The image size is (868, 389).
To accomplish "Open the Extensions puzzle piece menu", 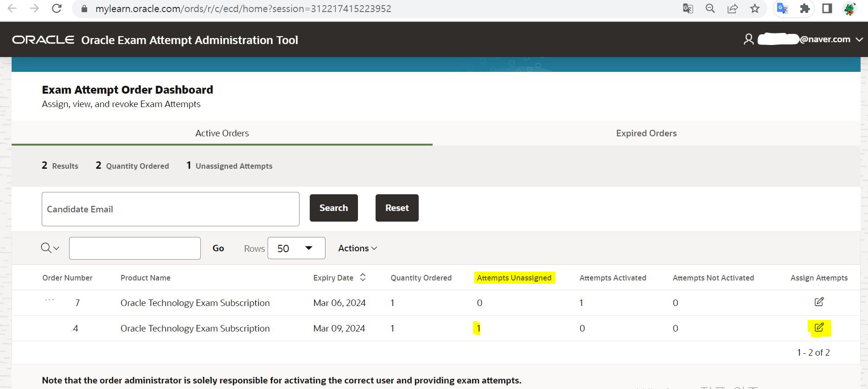I will click(805, 8).
